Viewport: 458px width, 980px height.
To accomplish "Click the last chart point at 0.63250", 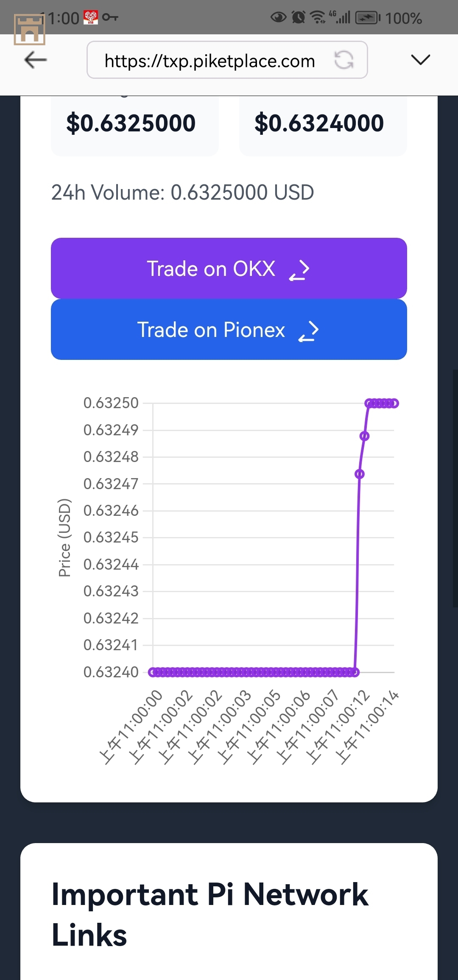I will pos(394,403).
